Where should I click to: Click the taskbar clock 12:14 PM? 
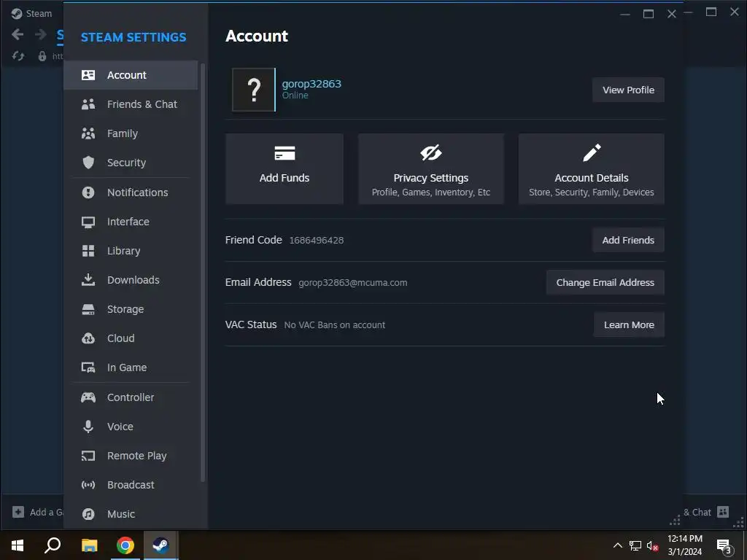[x=684, y=539]
